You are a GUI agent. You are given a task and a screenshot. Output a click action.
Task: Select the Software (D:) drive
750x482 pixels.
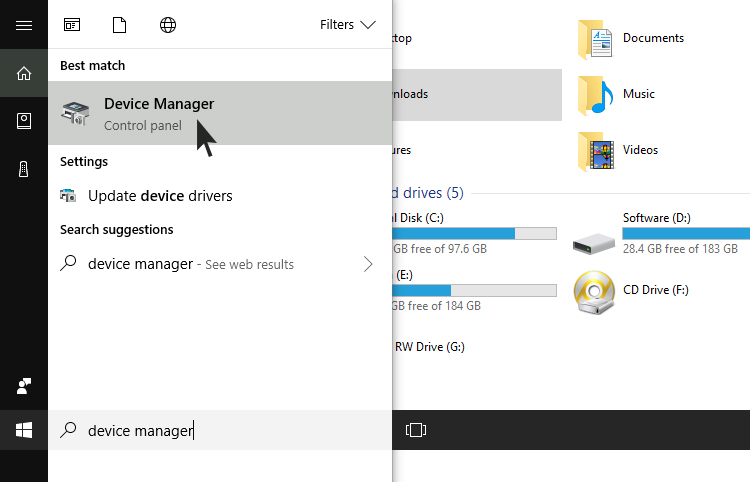point(656,218)
